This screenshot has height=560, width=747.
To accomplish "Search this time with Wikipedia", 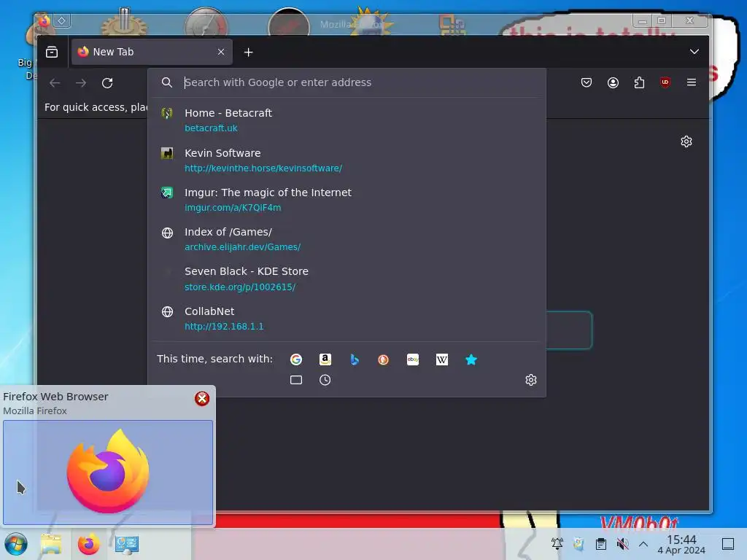I will [441, 359].
